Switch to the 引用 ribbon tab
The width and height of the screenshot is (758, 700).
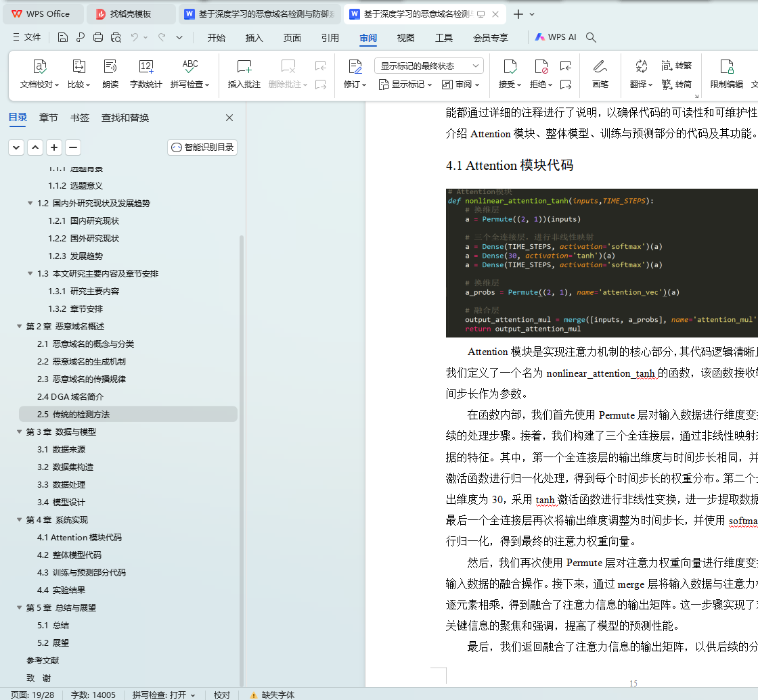click(330, 38)
